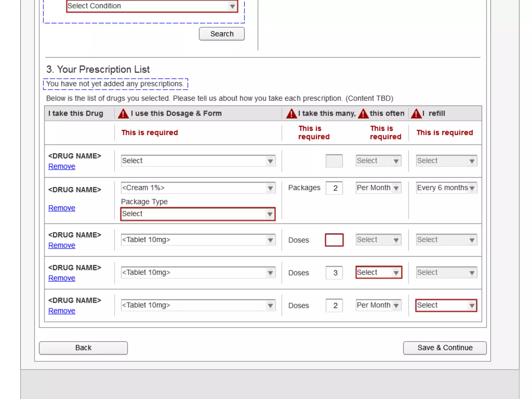Open the Every 6 months refill dropdown
Image resolution: width=532 pixels, height=399 pixels.
pyautogui.click(x=446, y=188)
